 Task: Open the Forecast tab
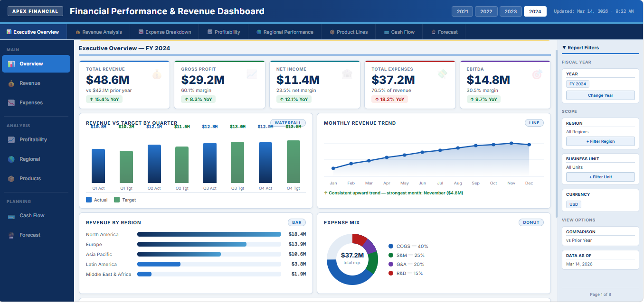tap(445, 32)
